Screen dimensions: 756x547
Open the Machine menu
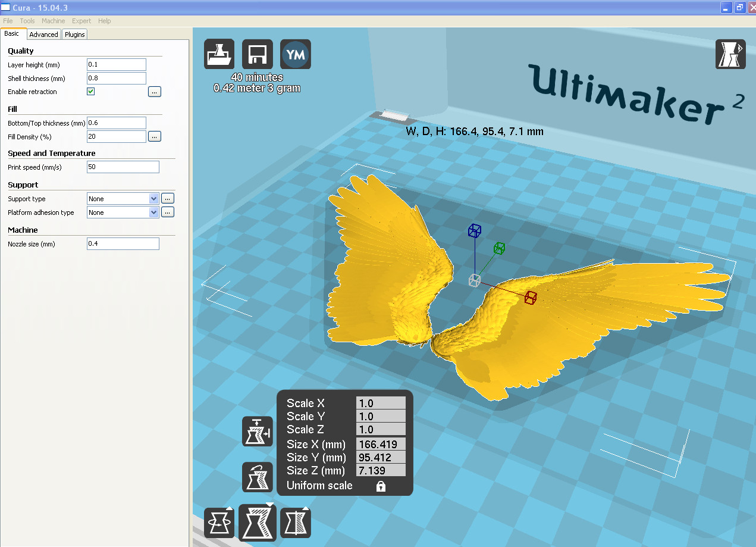click(54, 21)
